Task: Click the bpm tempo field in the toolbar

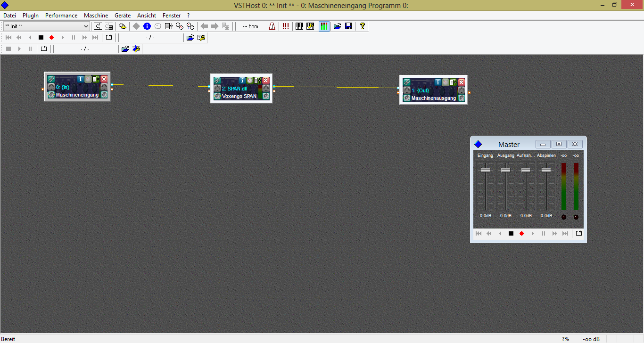Action: (250, 26)
